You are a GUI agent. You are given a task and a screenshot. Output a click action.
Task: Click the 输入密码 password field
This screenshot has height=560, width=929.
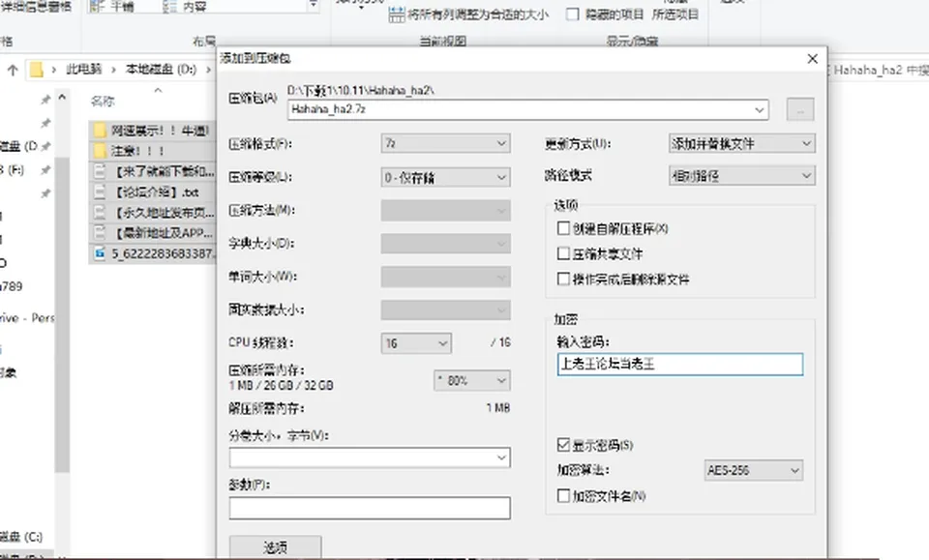pos(680,364)
